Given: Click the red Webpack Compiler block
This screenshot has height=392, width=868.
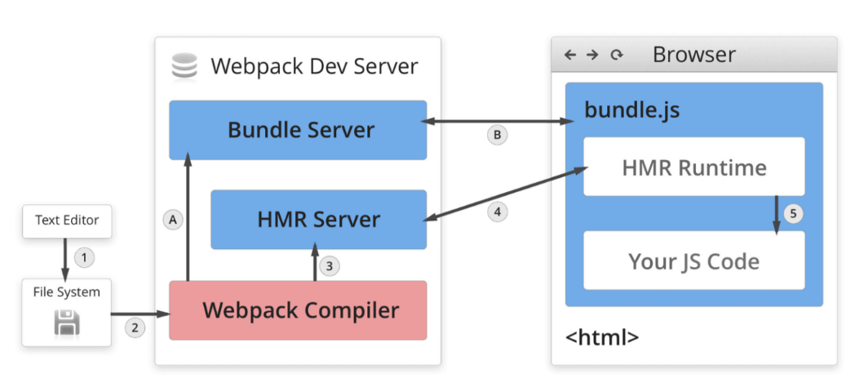Looking at the screenshot, I should pyautogui.click(x=298, y=310).
